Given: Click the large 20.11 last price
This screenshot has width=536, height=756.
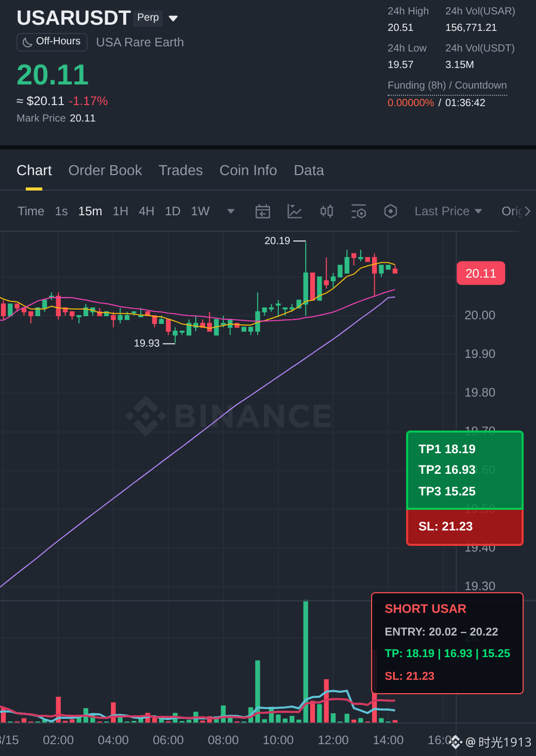Looking at the screenshot, I should pyautogui.click(x=53, y=75).
